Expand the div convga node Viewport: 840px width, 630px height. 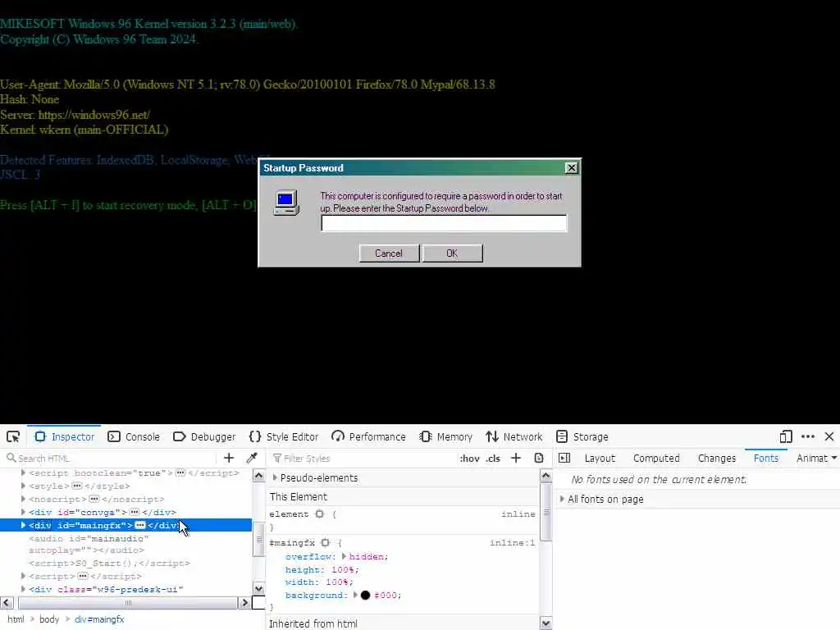pos(23,512)
